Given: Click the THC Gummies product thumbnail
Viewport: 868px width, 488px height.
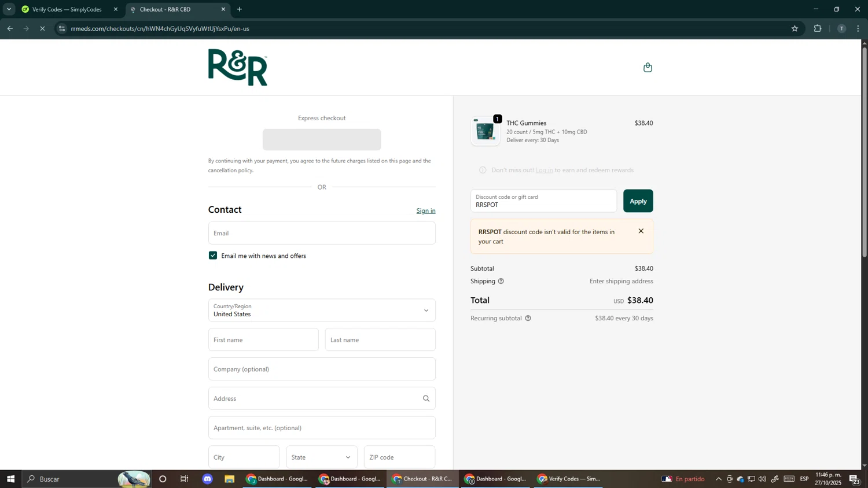Looking at the screenshot, I should pos(486,131).
